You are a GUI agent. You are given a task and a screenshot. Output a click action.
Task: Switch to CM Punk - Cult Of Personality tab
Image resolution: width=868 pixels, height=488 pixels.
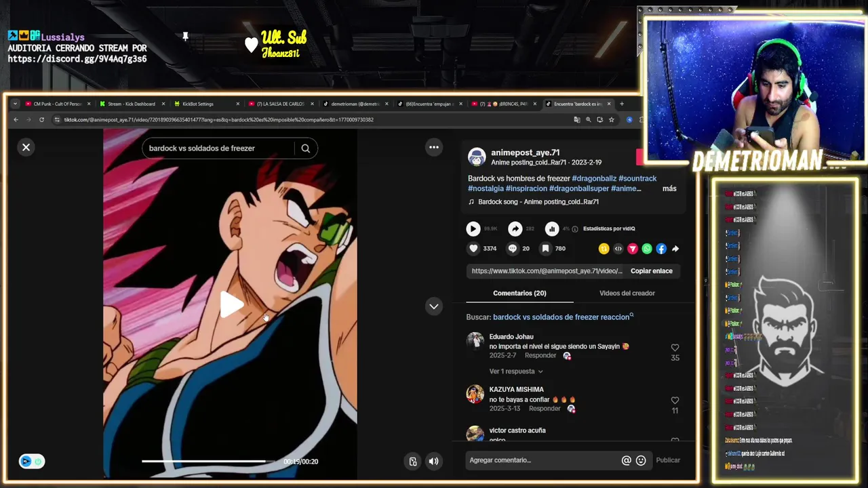coord(58,104)
